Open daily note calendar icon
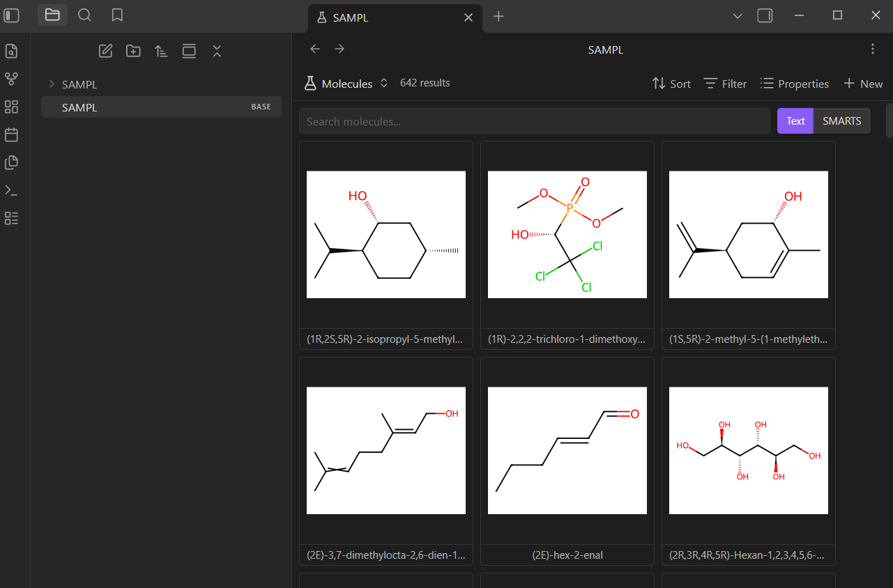This screenshot has width=893, height=588. pos(11,134)
